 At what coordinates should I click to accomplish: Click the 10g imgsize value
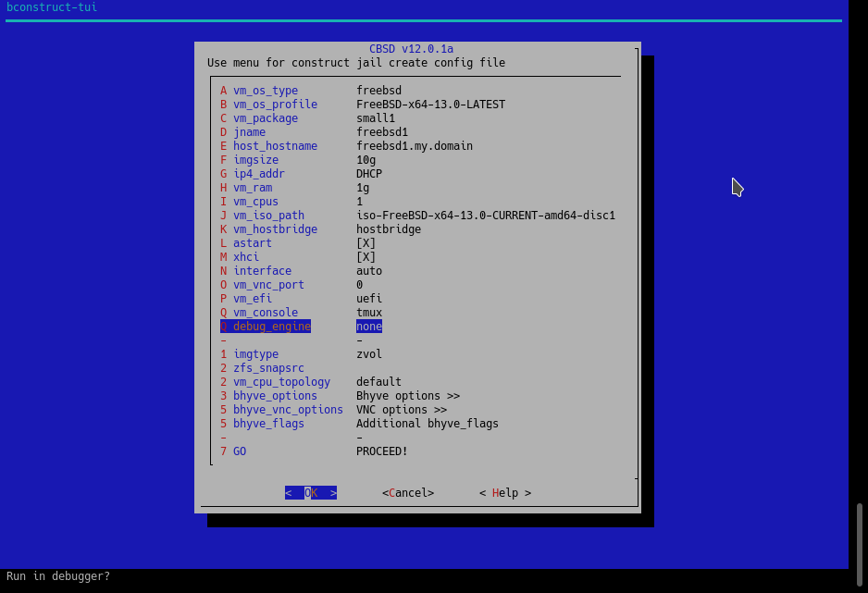click(x=366, y=159)
